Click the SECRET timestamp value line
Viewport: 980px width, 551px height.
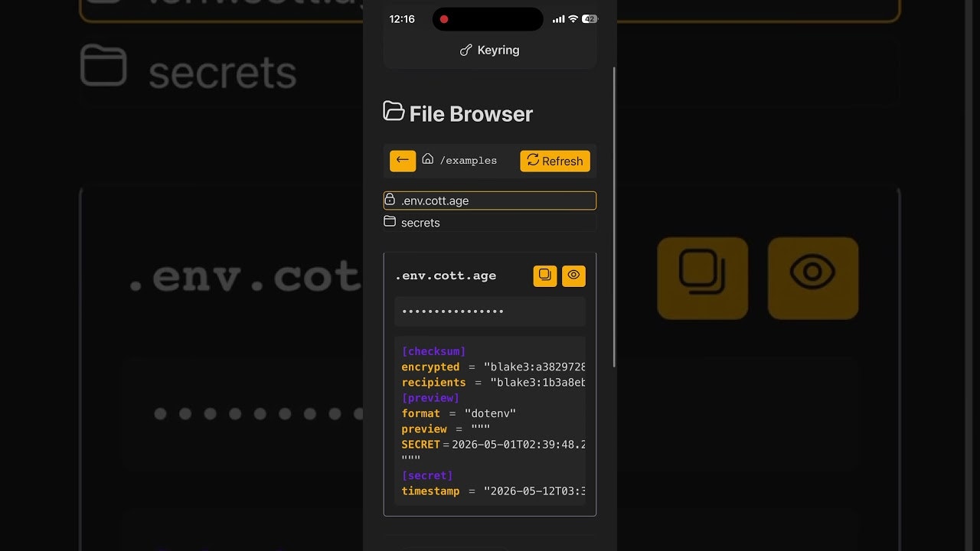[x=493, y=445]
